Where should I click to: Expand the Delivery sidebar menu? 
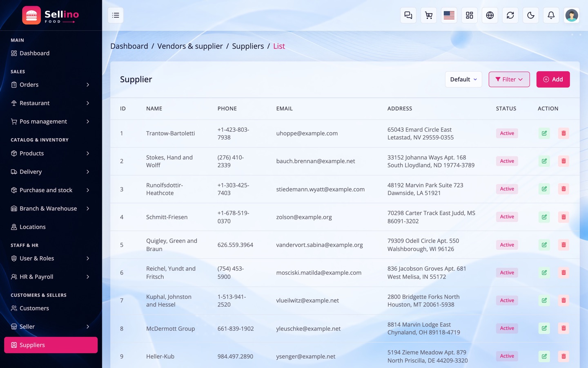pos(51,172)
